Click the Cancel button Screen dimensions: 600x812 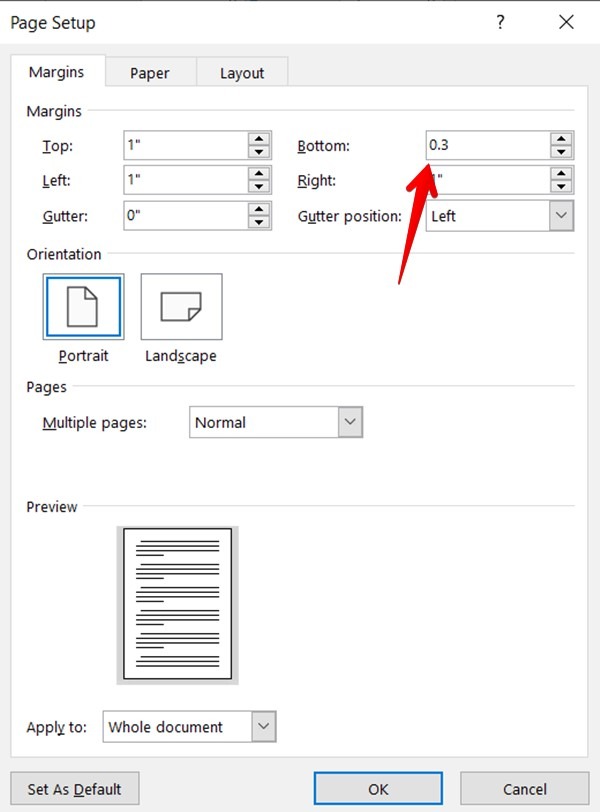[524, 789]
